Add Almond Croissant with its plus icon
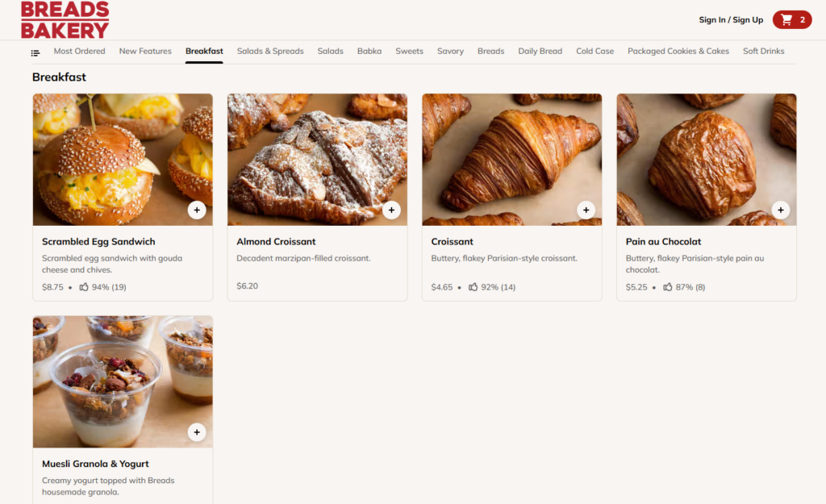826x504 pixels. 391,210
